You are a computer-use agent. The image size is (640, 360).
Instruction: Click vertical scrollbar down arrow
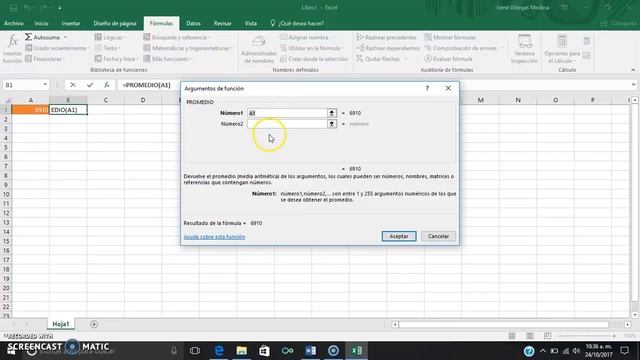coord(635,315)
